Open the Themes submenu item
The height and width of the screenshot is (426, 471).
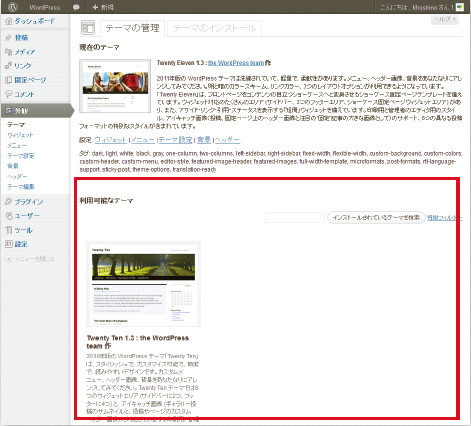click(16, 124)
